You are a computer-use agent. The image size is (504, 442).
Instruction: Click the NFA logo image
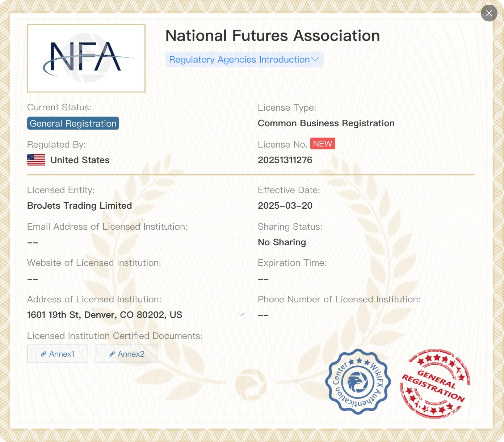86,58
